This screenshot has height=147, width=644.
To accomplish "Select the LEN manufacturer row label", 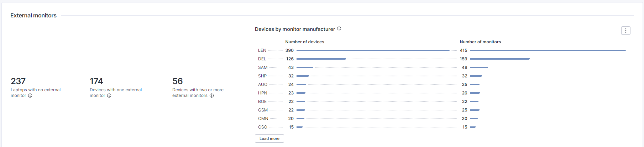I will coord(262,50).
